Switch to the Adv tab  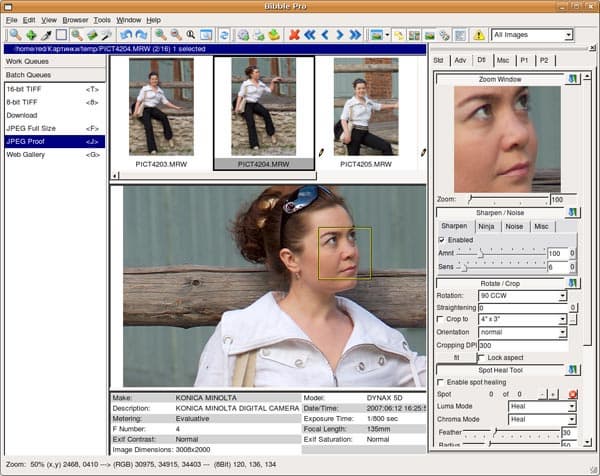tap(460, 60)
